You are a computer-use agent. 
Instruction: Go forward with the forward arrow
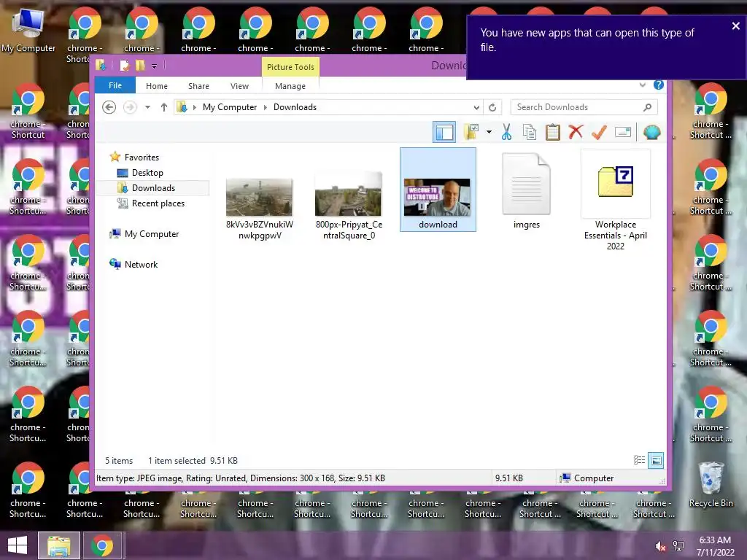[x=130, y=107]
